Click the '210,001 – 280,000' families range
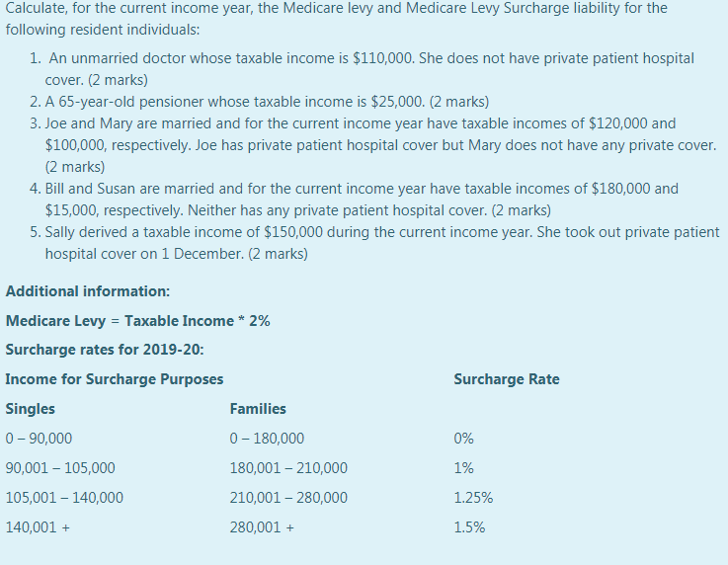 (x=288, y=498)
